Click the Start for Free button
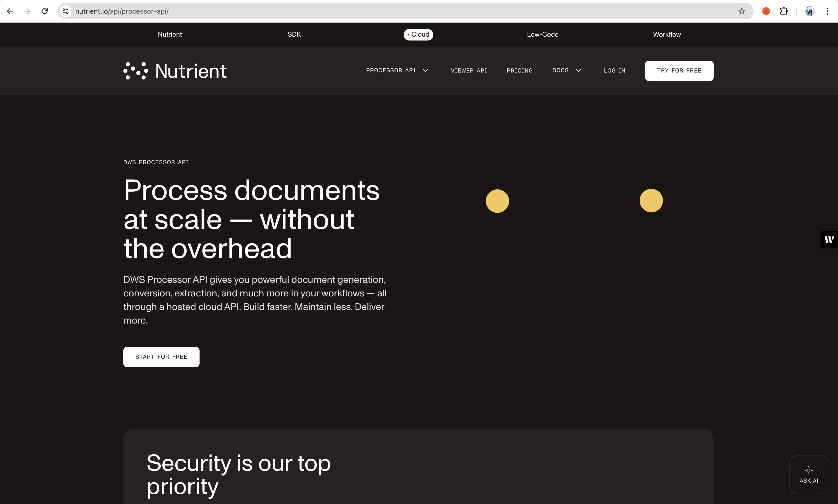The height and width of the screenshot is (504, 838). (x=161, y=357)
